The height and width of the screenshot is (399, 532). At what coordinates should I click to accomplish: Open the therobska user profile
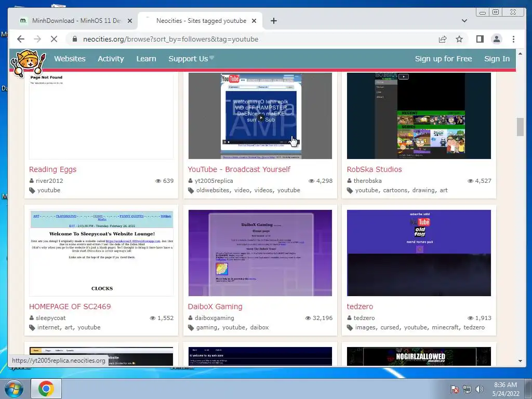tap(367, 181)
